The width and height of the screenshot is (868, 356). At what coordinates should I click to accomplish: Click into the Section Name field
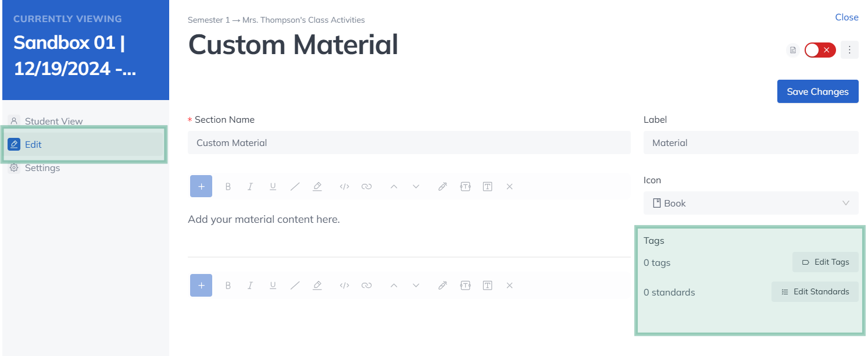click(409, 143)
